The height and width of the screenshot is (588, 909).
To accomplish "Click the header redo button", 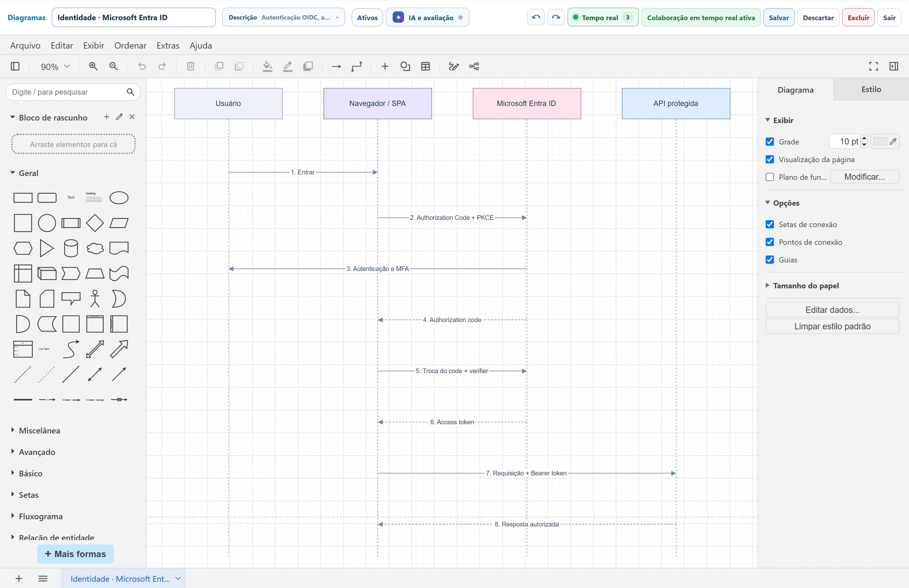I will 556,17.
